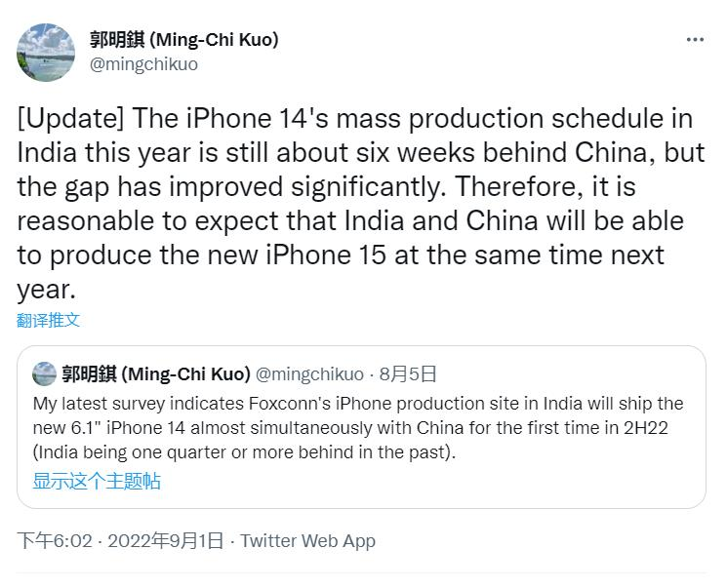Open the tweet's more options ellipsis
727x588 pixels.
point(695,40)
